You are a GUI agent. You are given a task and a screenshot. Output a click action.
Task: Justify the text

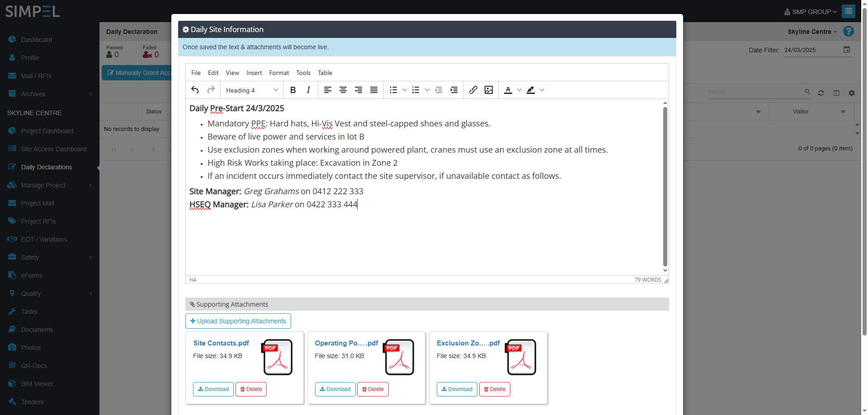coord(374,90)
